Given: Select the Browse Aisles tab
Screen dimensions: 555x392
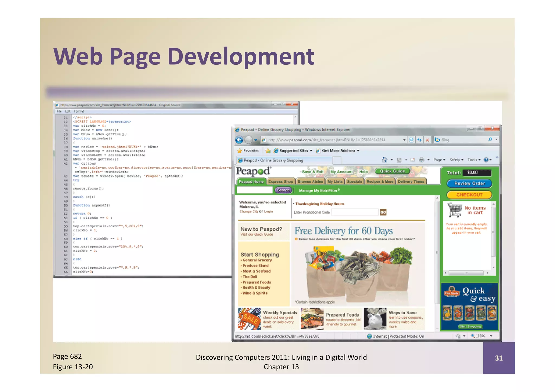Looking at the screenshot, I should 311,182.
